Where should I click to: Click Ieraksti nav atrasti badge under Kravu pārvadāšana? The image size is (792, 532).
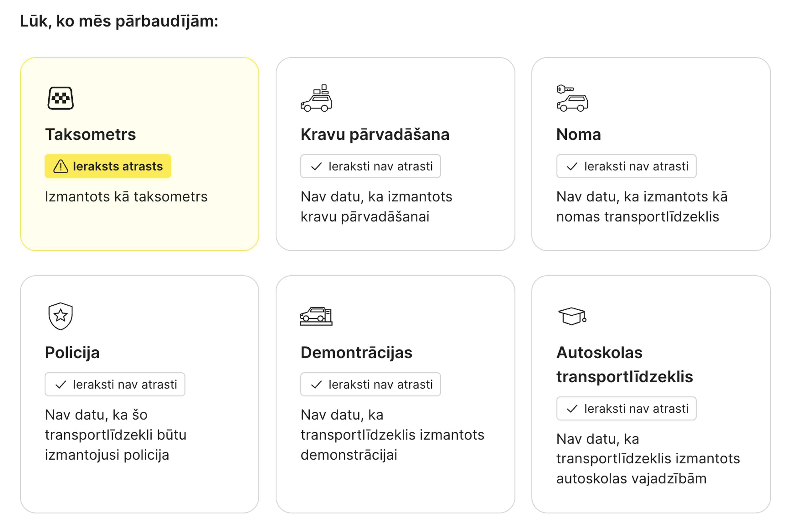click(x=370, y=166)
